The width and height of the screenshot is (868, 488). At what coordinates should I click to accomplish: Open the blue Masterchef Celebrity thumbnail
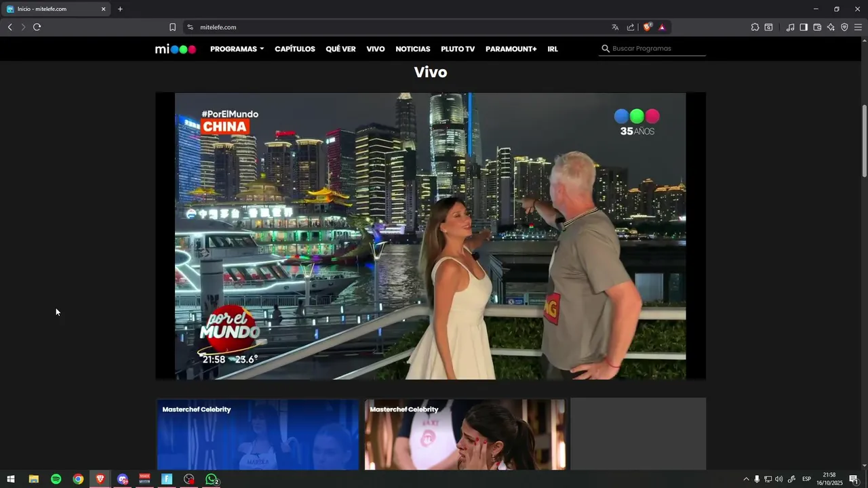point(258,434)
